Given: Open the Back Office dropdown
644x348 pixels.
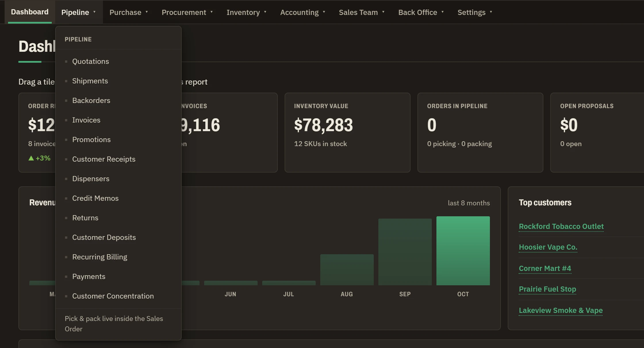Looking at the screenshot, I should (421, 12).
